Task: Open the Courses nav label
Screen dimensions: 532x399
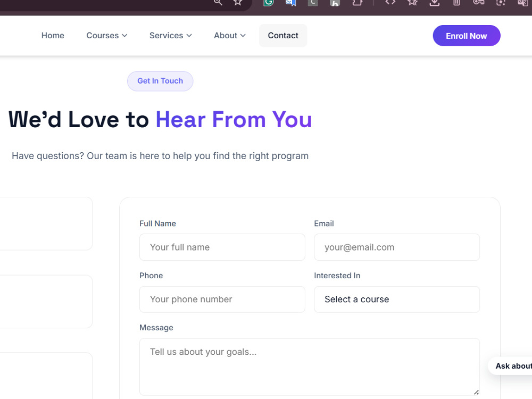Action: pyautogui.click(x=103, y=36)
